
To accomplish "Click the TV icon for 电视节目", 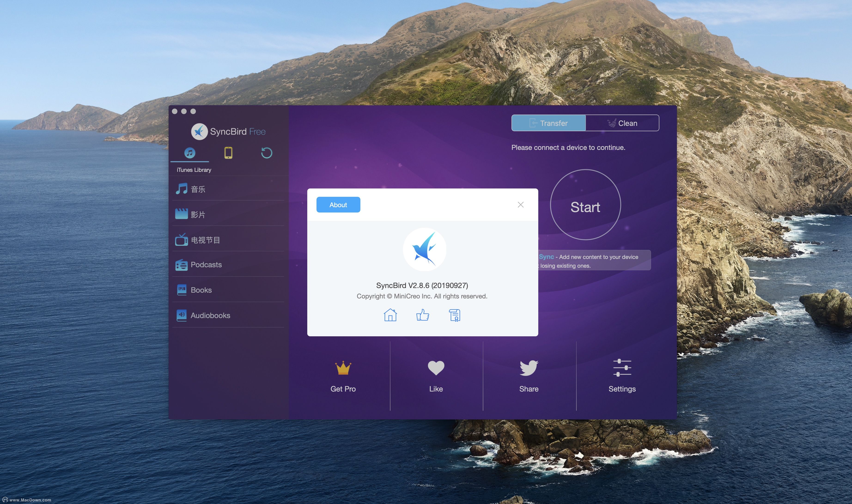I will (x=181, y=240).
